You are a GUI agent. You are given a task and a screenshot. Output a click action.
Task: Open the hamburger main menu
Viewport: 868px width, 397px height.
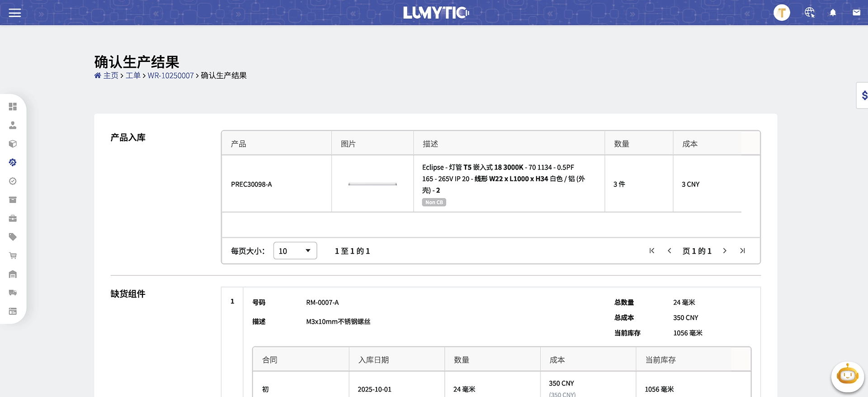point(15,13)
